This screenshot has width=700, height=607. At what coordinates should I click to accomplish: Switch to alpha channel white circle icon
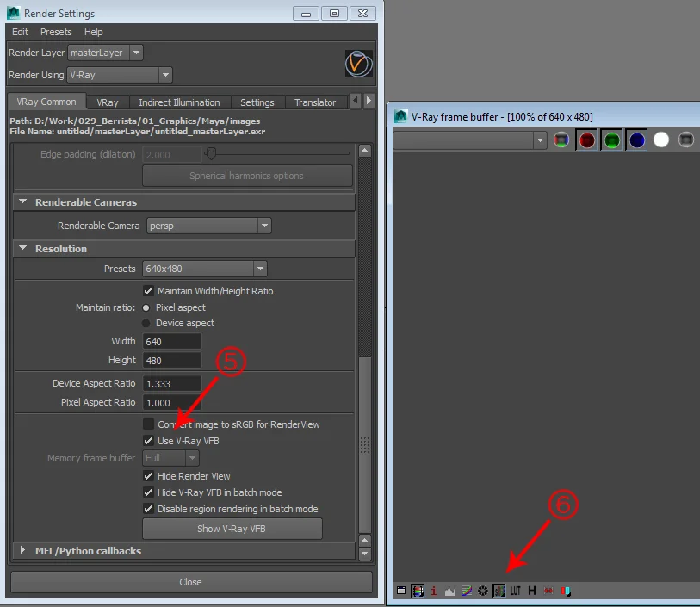661,140
